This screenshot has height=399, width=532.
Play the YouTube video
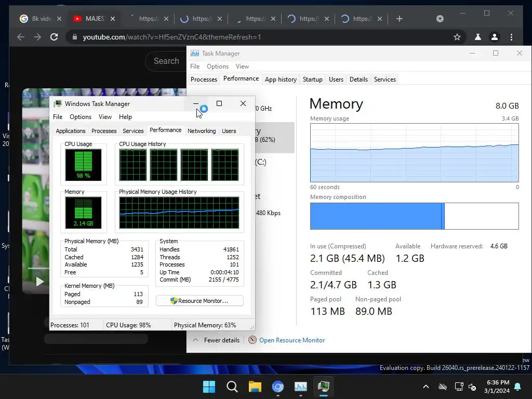(39, 282)
